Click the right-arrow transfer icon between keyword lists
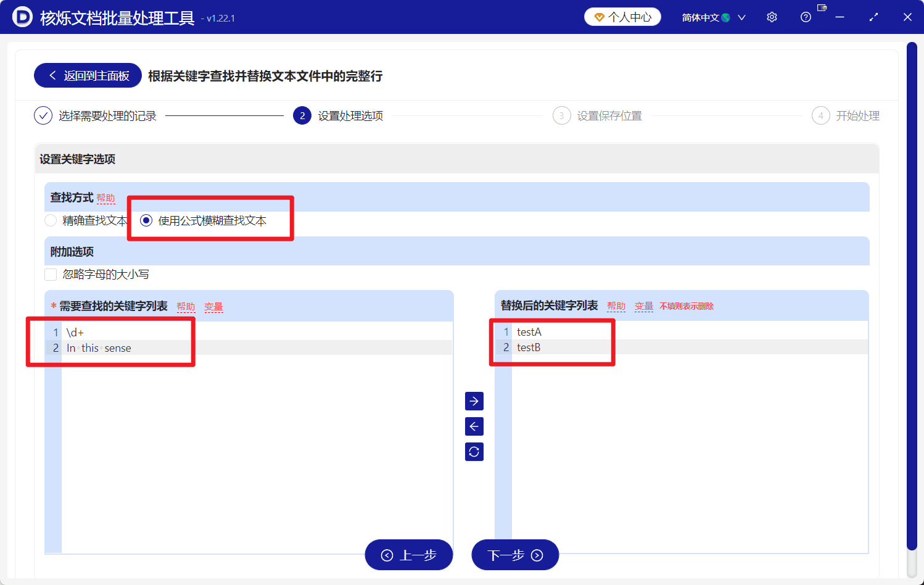The height and width of the screenshot is (585, 924). tap(474, 400)
